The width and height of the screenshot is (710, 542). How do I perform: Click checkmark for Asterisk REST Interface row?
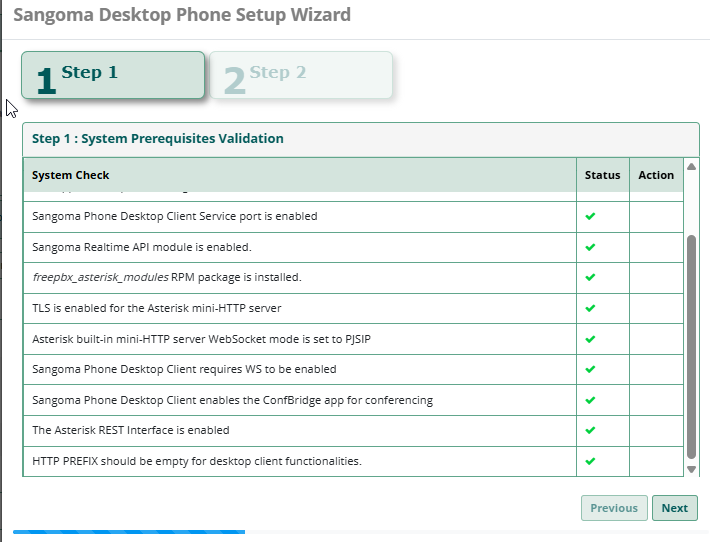[x=590, y=430]
